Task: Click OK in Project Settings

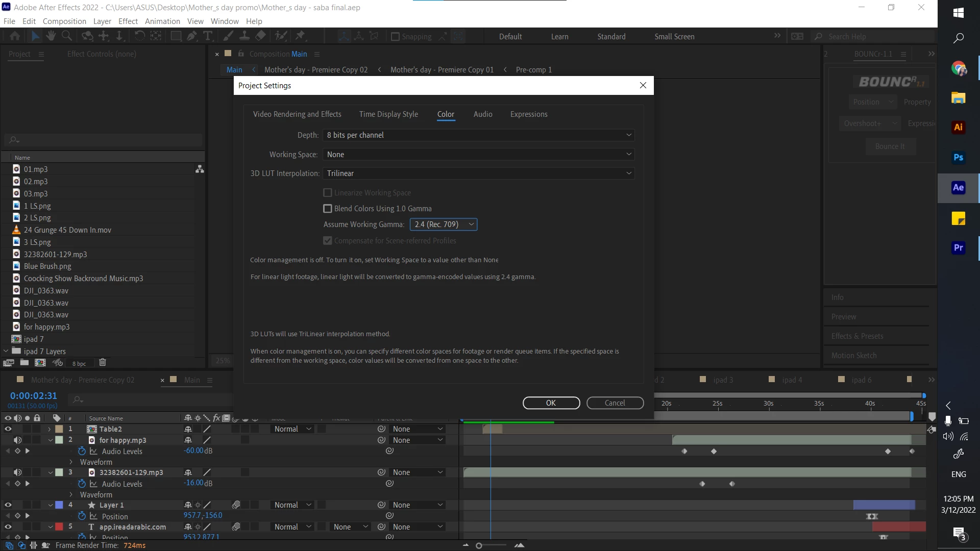Action: [551, 403]
